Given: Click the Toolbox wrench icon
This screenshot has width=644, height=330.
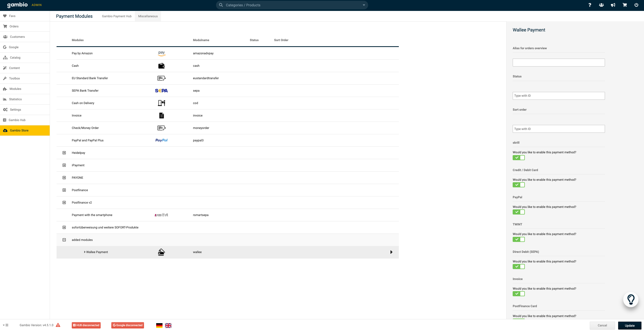Looking at the screenshot, I should coord(5,78).
